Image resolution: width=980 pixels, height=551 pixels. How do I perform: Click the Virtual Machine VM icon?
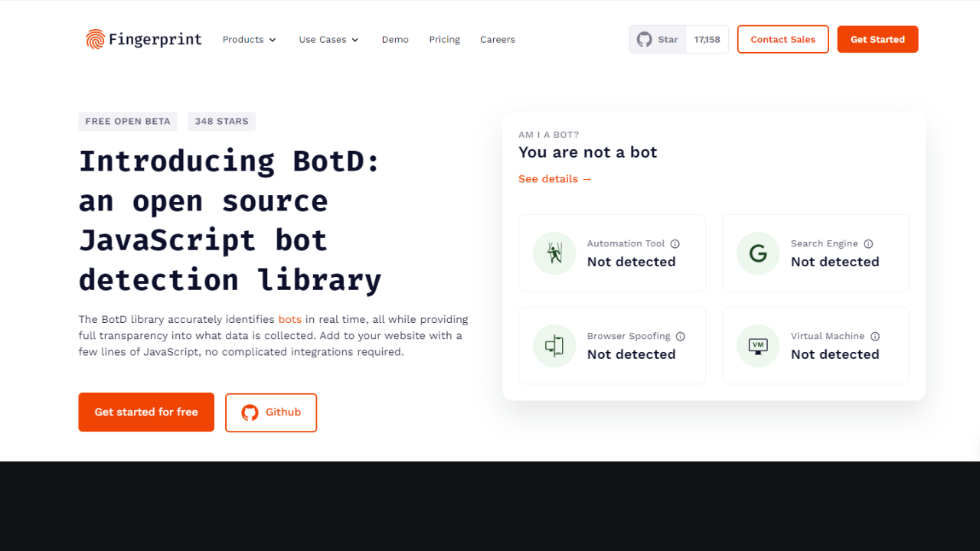click(758, 346)
